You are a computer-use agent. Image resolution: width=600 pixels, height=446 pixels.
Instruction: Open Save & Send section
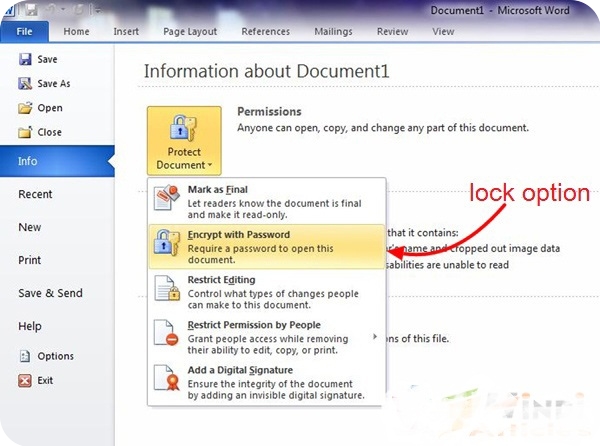51,293
